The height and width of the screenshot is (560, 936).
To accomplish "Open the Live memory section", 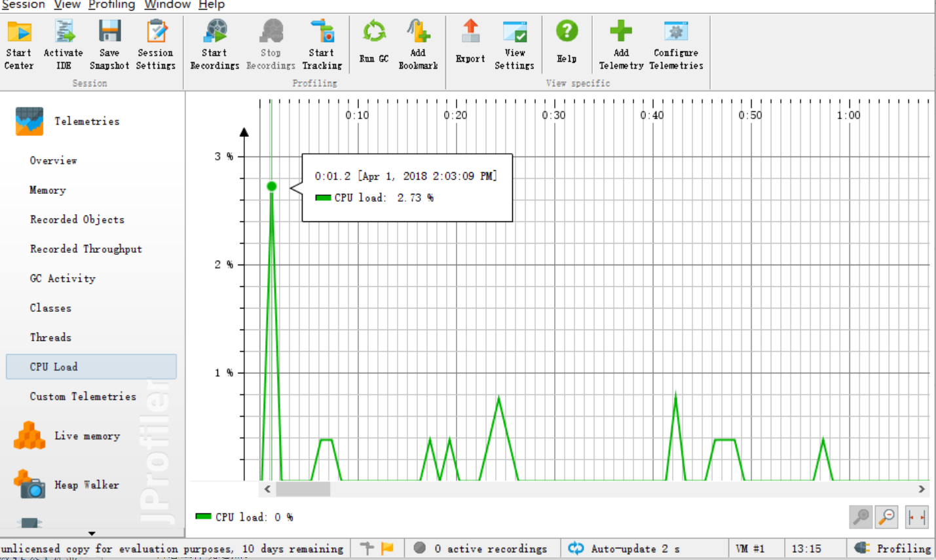I will pyautogui.click(x=67, y=436).
